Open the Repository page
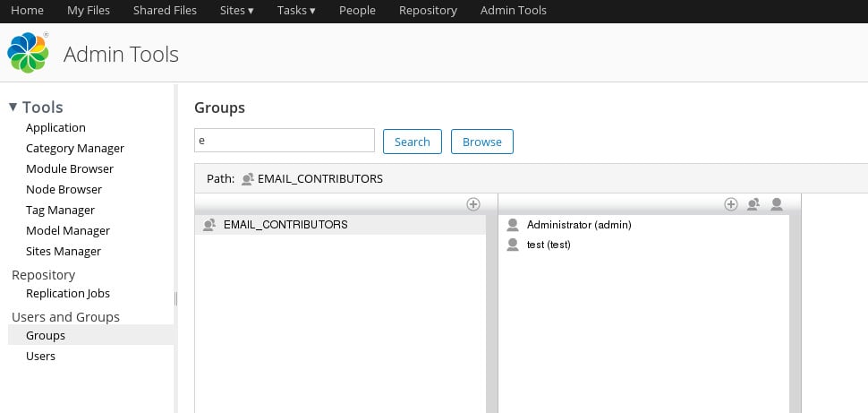The height and width of the screenshot is (413, 868). pos(428,11)
